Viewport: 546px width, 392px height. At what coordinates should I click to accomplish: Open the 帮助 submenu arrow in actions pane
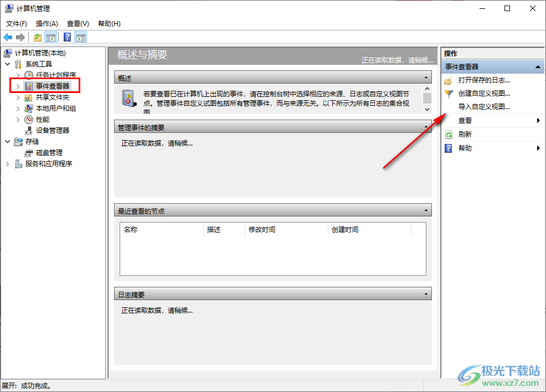538,148
